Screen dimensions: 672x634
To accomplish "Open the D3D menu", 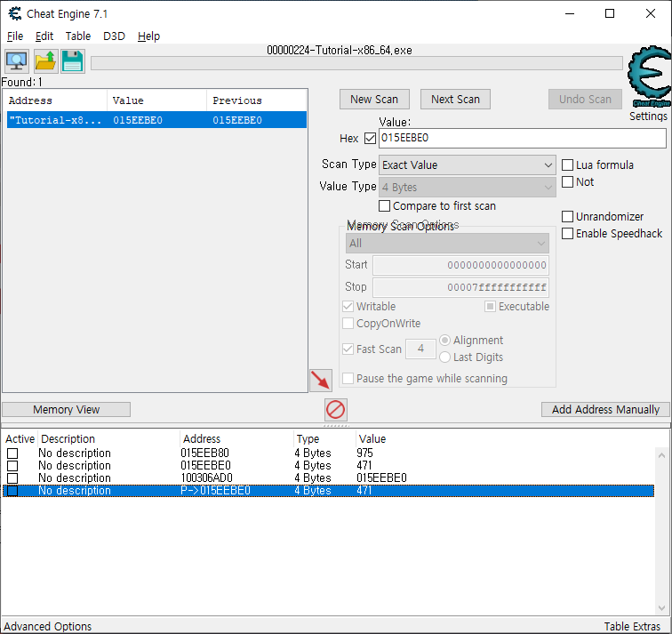I will (x=114, y=36).
